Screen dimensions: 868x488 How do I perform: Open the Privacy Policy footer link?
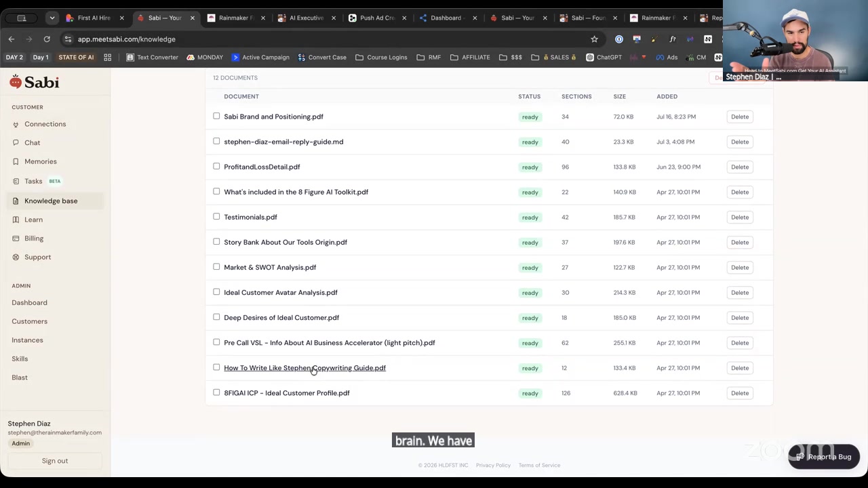pyautogui.click(x=493, y=466)
